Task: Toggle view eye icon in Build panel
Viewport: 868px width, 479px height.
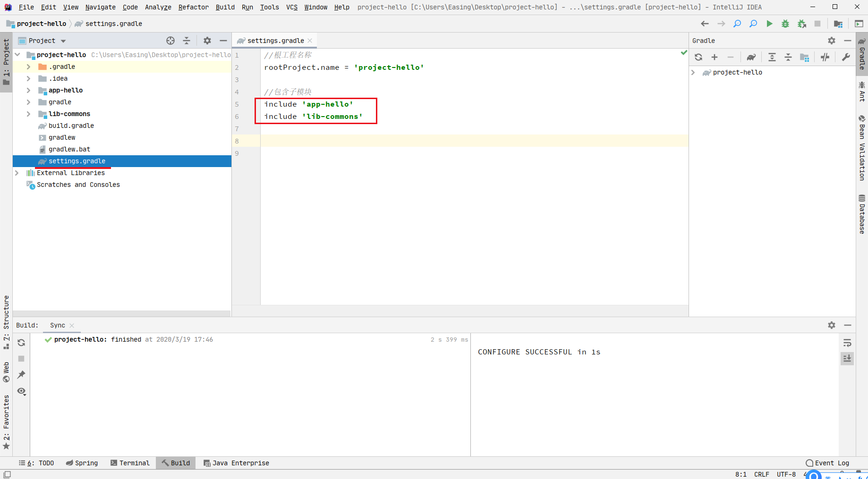Action: (x=21, y=391)
